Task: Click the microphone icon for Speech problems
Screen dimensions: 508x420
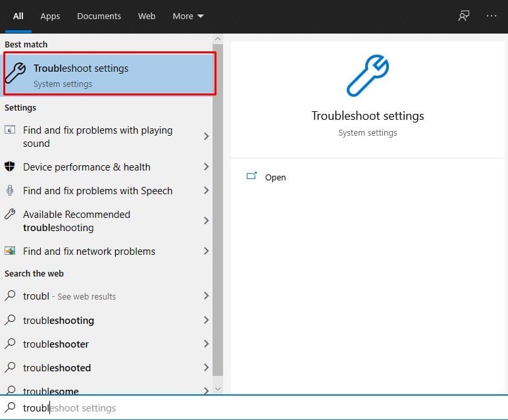Action: click(10, 190)
